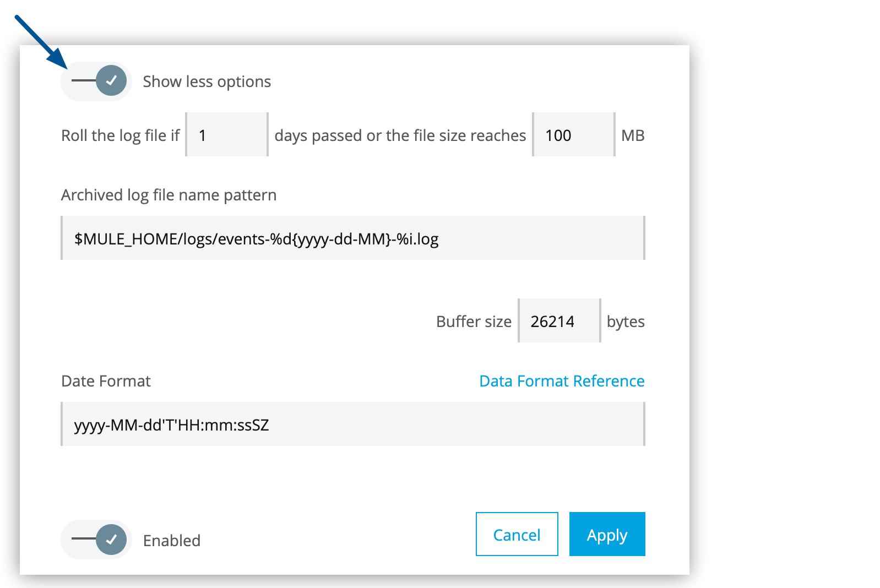
Task: Disable the Enabled toggle switch
Action: (x=97, y=540)
